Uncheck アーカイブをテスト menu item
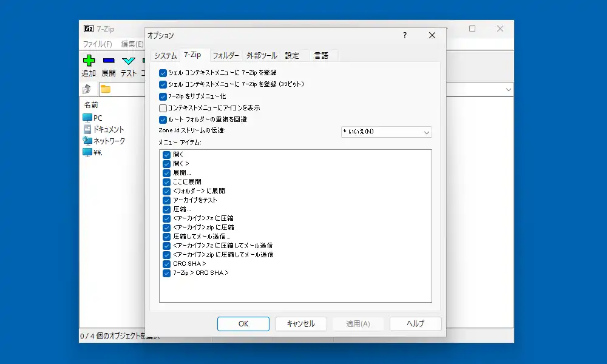 click(166, 200)
